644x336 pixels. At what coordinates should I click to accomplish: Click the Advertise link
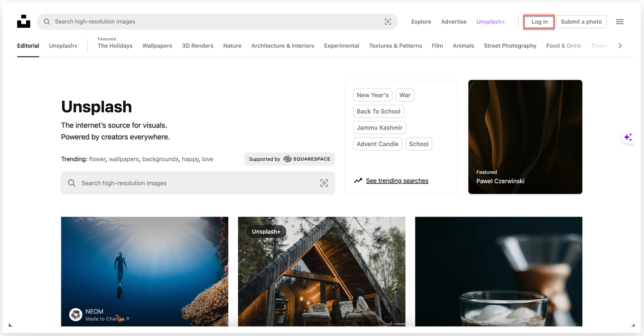click(454, 22)
